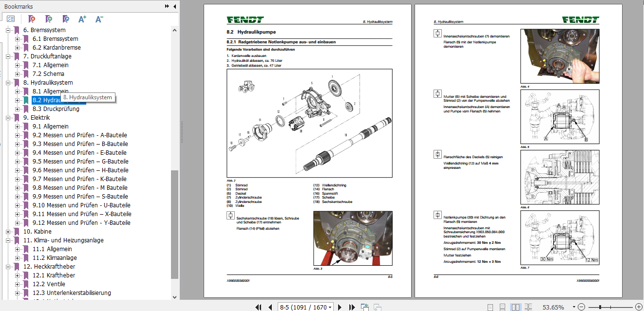Click the bookmark properties icon

[x=65, y=19]
